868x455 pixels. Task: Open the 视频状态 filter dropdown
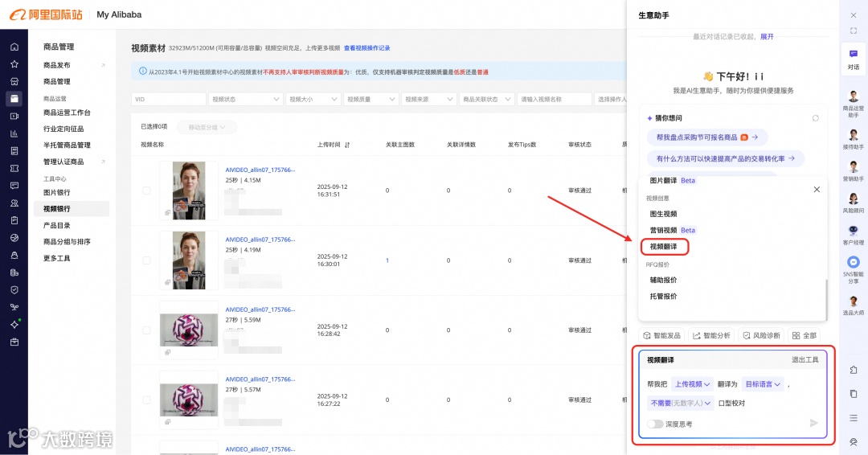[245, 99]
